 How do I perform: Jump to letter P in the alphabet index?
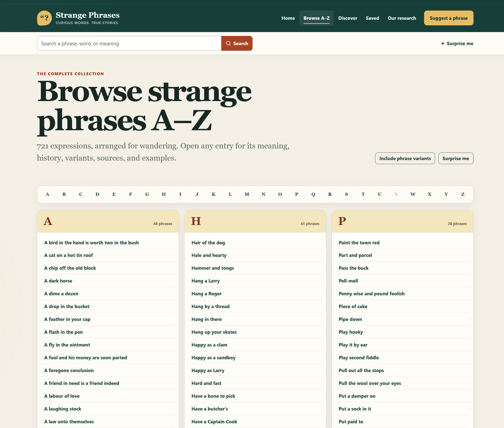(x=297, y=194)
